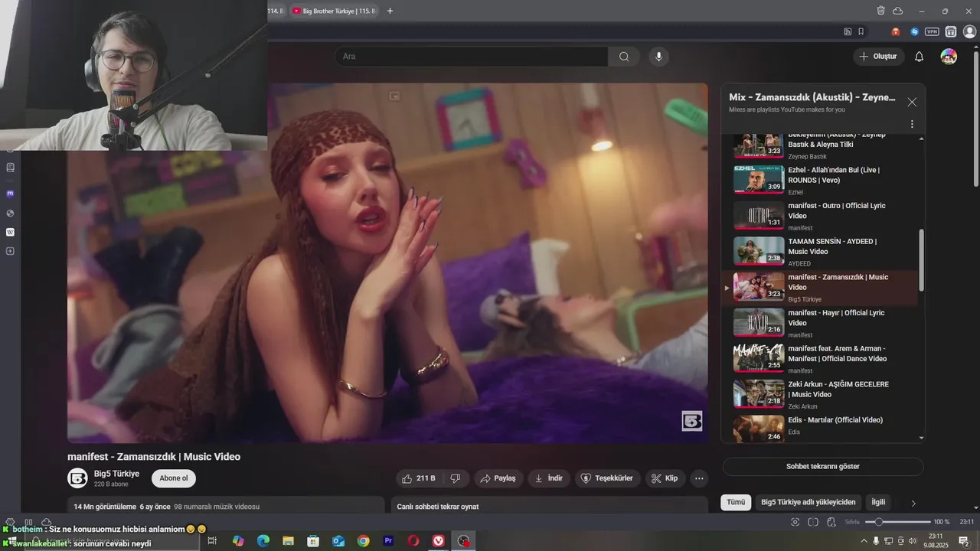Dislike the video with thumbs-down
The height and width of the screenshot is (551, 980).
coord(456,478)
